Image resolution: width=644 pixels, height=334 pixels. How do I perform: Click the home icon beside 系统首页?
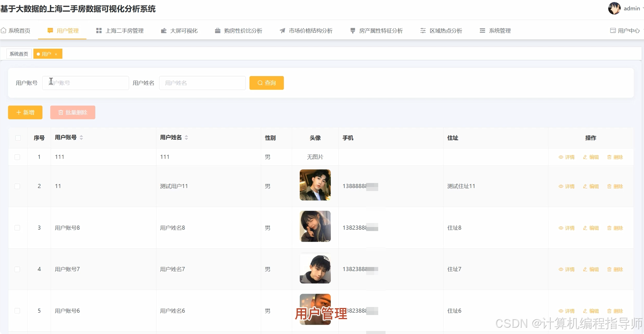pyautogui.click(x=4, y=30)
